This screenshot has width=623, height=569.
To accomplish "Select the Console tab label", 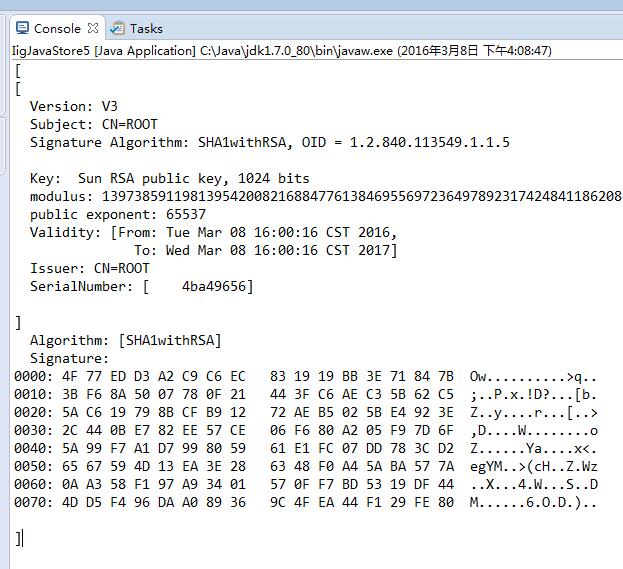I will tap(57, 29).
